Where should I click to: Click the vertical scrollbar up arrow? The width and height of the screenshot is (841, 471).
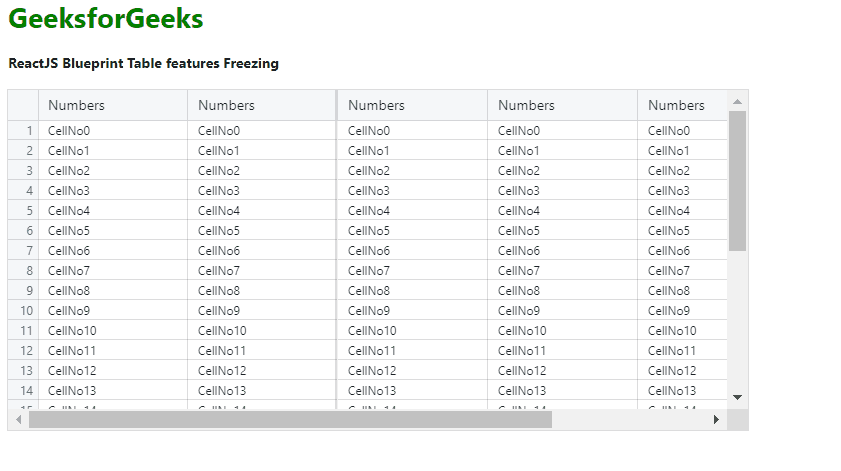pos(737,101)
